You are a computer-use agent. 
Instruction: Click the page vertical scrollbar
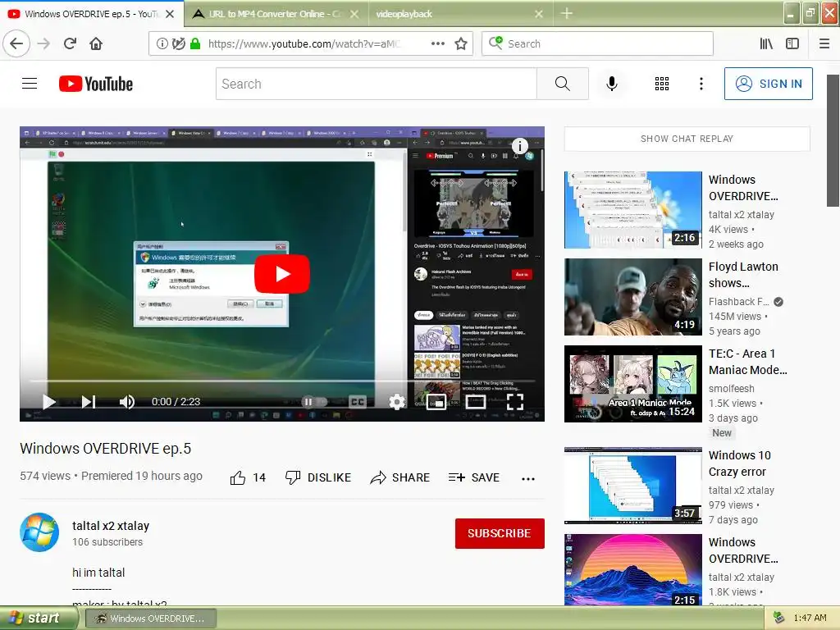tap(833, 140)
